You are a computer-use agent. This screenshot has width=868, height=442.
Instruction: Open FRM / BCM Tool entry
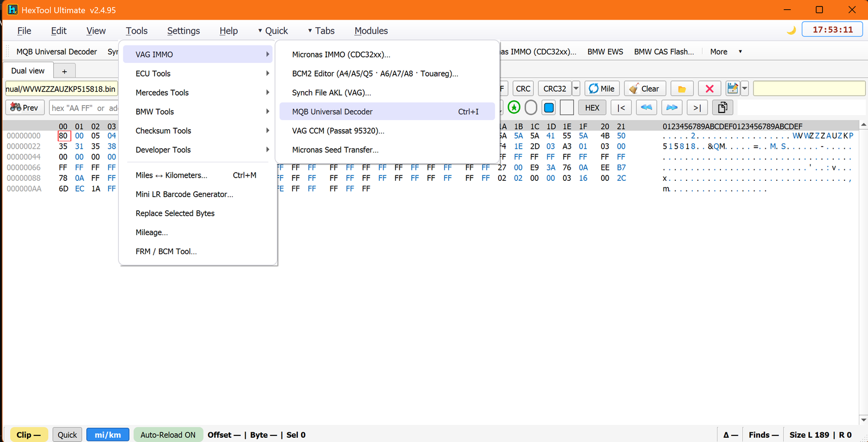pos(197,251)
